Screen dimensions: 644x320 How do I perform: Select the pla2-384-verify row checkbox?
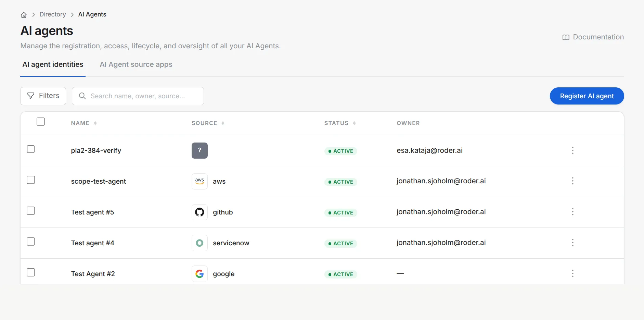[31, 149]
